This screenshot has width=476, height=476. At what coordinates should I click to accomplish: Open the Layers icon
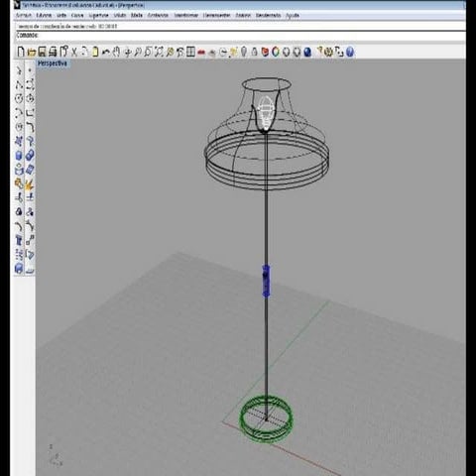[x=265, y=52]
